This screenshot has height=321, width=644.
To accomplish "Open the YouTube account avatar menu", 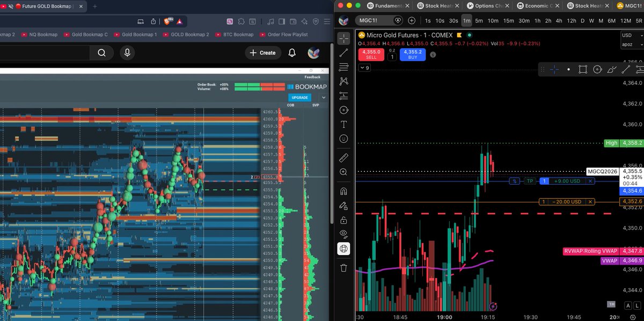I will (313, 53).
